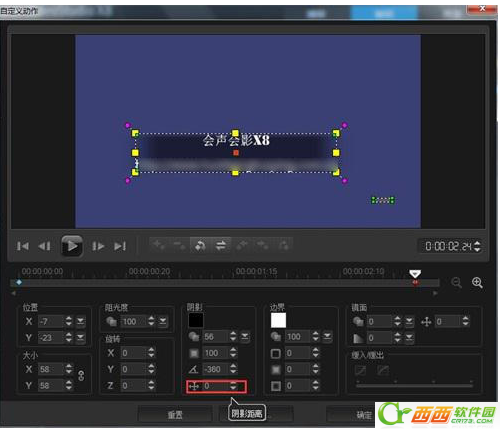Click the 重置 reset button
The image size is (500, 429).
(175, 414)
